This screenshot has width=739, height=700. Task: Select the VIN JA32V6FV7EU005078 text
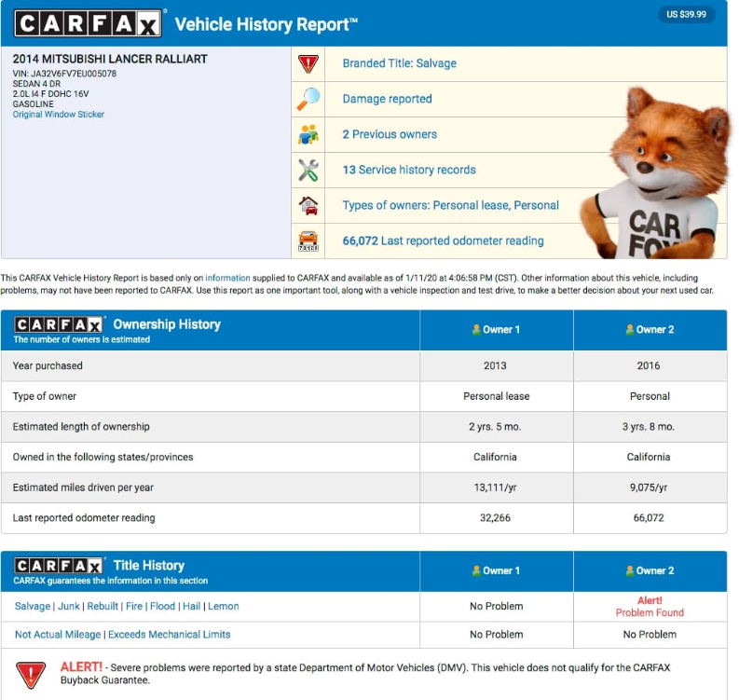[64, 74]
